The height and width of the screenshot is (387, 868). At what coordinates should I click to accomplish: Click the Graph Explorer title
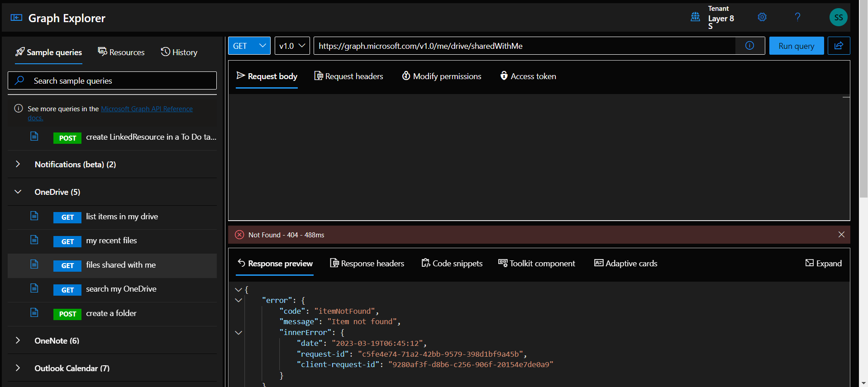[67, 18]
